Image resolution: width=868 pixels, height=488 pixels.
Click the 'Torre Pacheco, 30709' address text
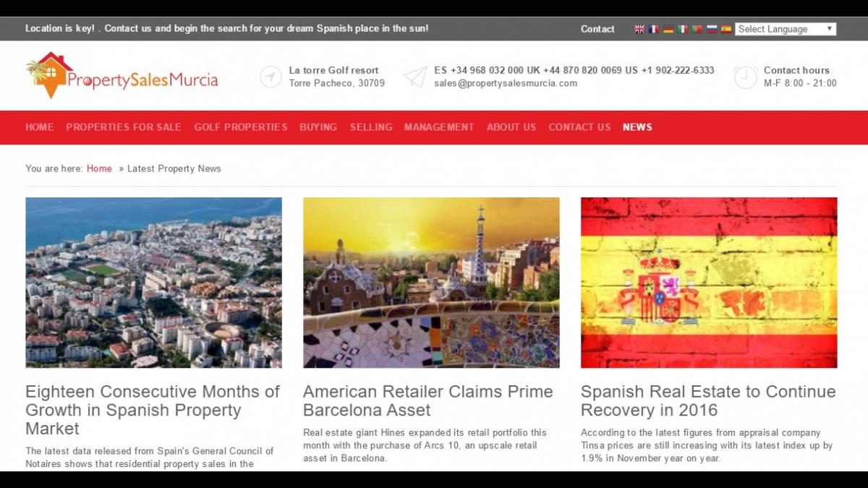(x=337, y=83)
